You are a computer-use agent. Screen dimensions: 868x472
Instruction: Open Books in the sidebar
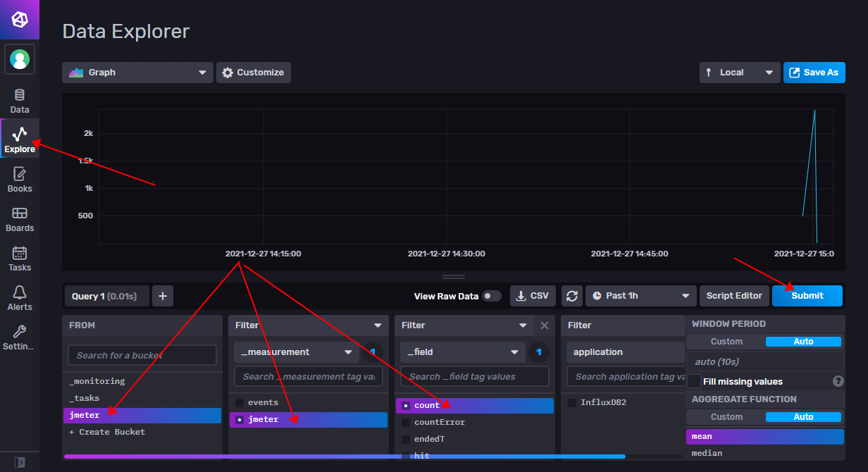(20, 180)
